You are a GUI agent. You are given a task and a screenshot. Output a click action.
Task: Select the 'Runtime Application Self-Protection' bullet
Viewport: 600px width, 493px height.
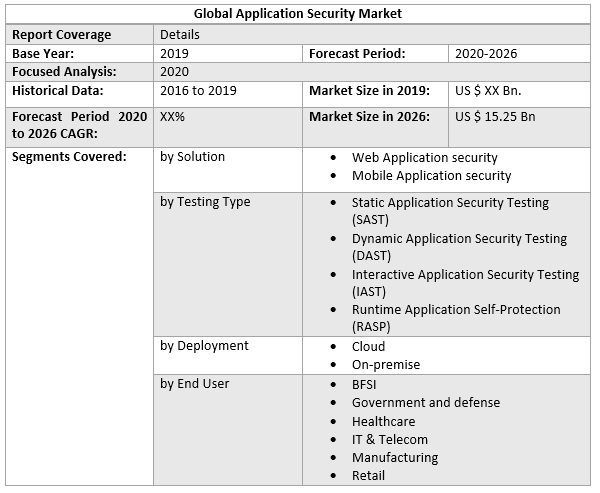pos(455,310)
